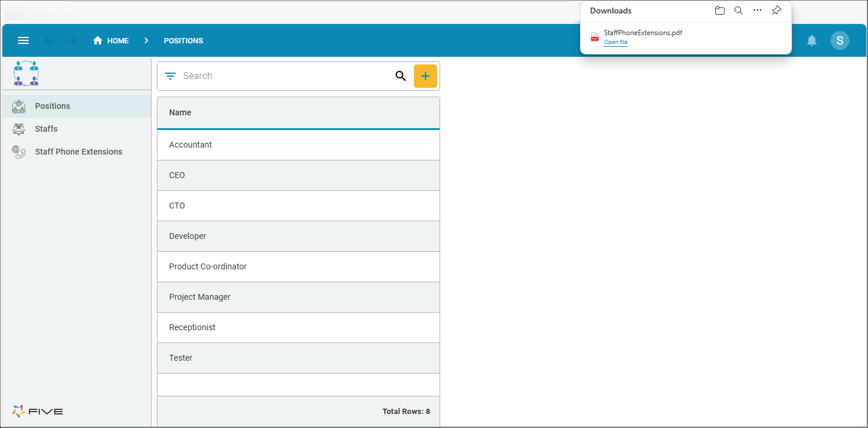The height and width of the screenshot is (428, 868).
Task: Open the user avatar S menu
Action: pyautogui.click(x=839, y=40)
